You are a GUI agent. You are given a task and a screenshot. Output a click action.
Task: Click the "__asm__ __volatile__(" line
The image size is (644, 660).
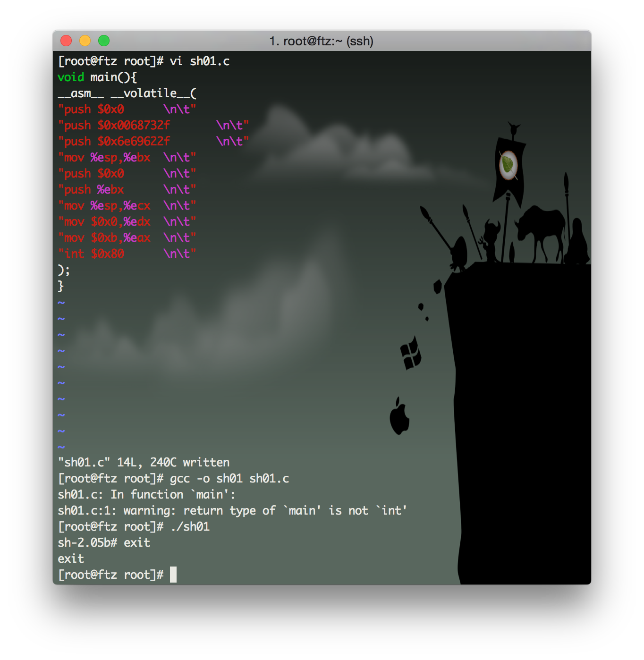pyautogui.click(x=127, y=93)
